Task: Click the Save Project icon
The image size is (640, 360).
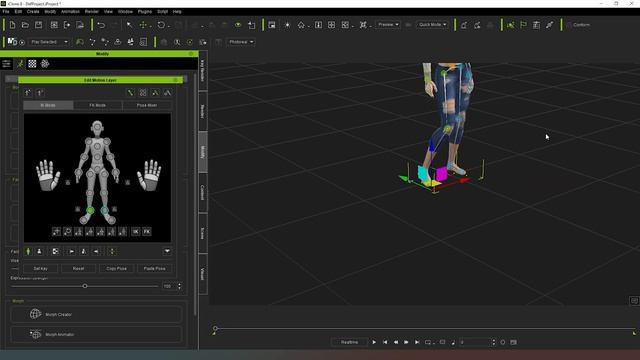Action: click(38, 25)
